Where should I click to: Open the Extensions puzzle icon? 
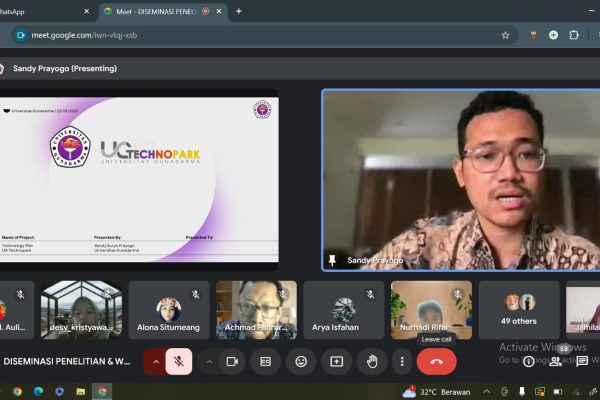tap(574, 35)
